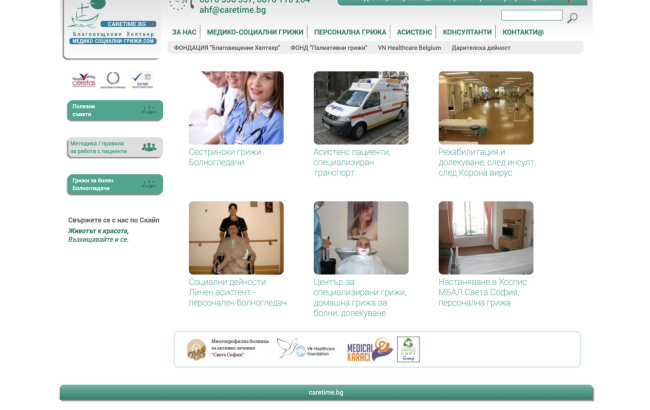
Task: Open КОНТАКТИ@ page
Action: (523, 32)
